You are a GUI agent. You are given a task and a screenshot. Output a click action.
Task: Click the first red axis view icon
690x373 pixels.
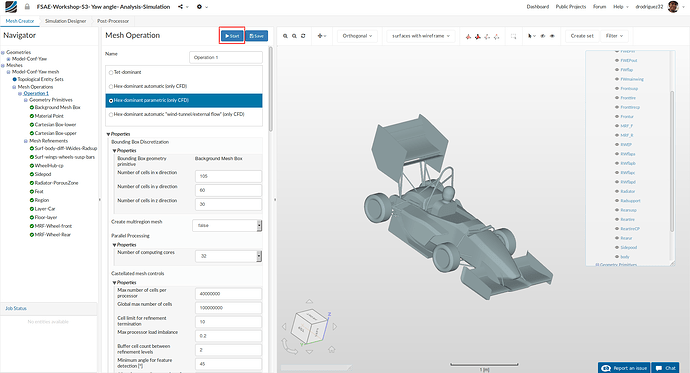(468, 37)
